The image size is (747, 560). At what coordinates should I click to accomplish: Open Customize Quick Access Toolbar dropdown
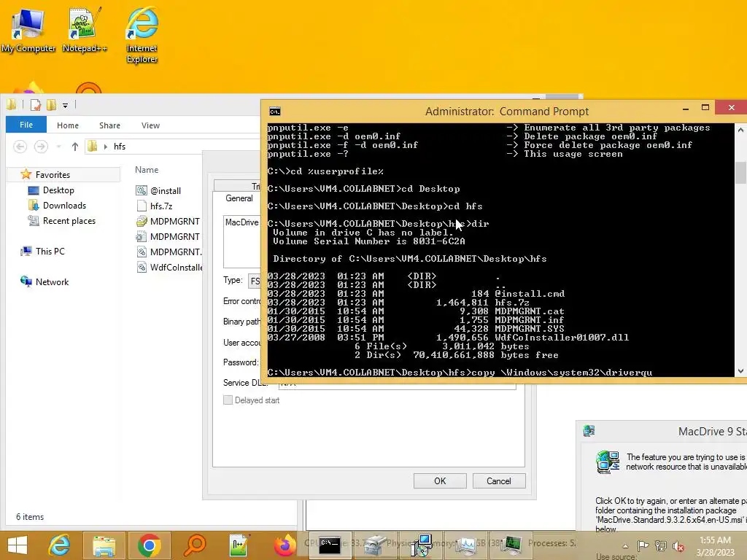(x=65, y=105)
